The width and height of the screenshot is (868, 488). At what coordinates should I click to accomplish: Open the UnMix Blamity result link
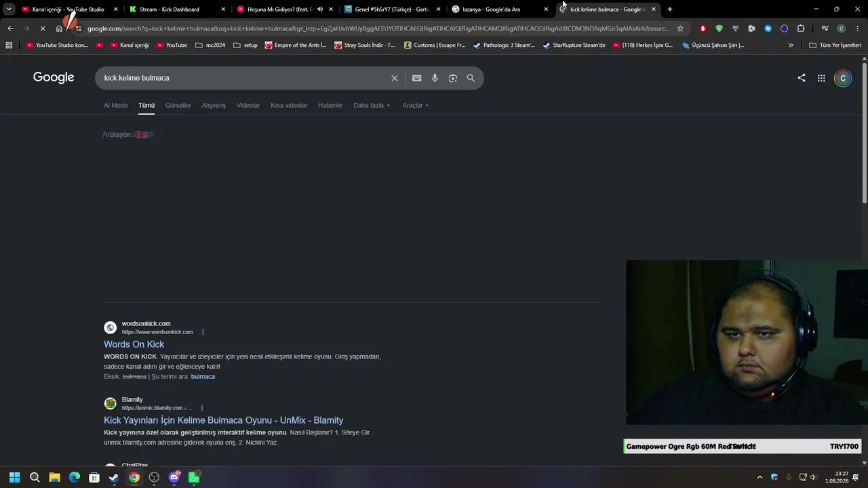[x=223, y=420]
